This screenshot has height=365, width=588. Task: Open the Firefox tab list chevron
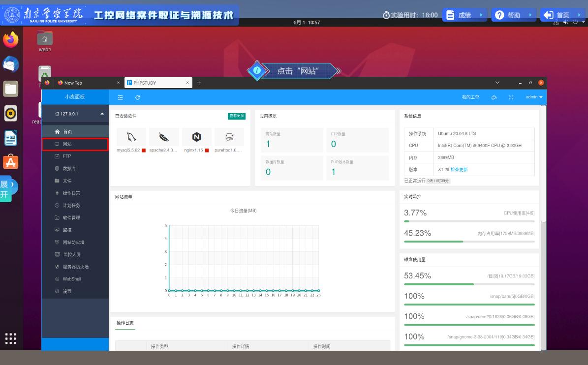(497, 83)
